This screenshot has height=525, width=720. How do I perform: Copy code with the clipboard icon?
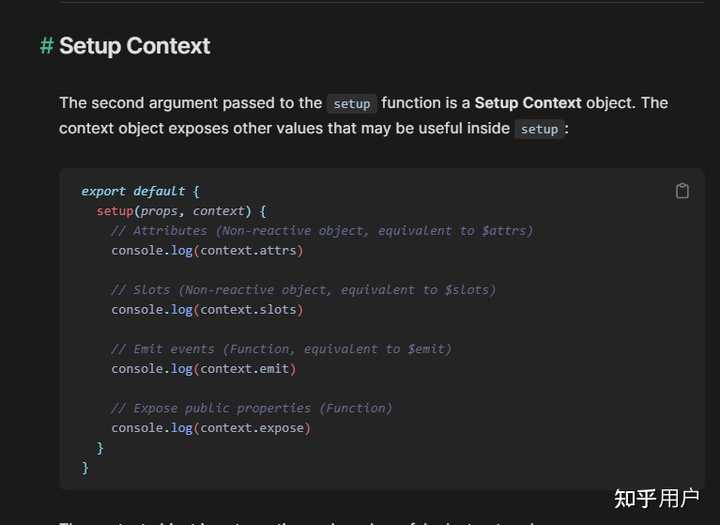pyautogui.click(x=682, y=191)
